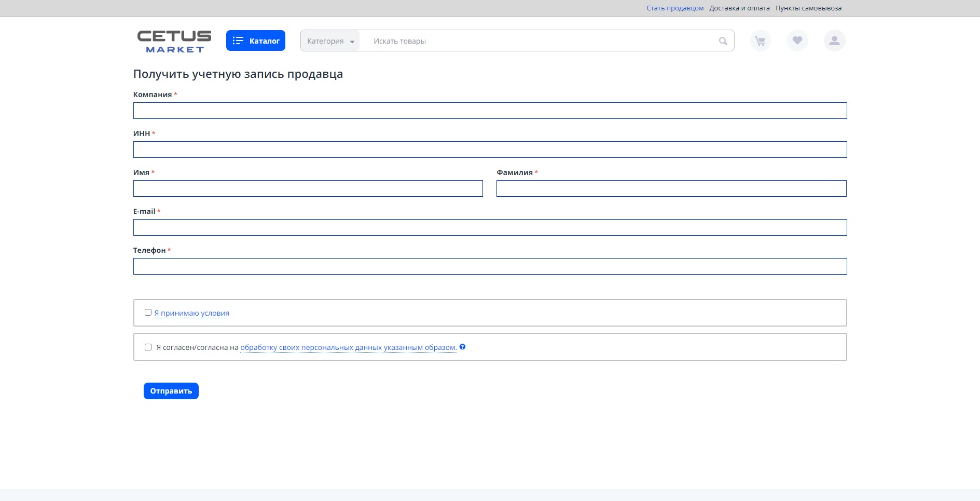980x501 pixels.
Task: Open the shopping cart icon
Action: point(760,41)
